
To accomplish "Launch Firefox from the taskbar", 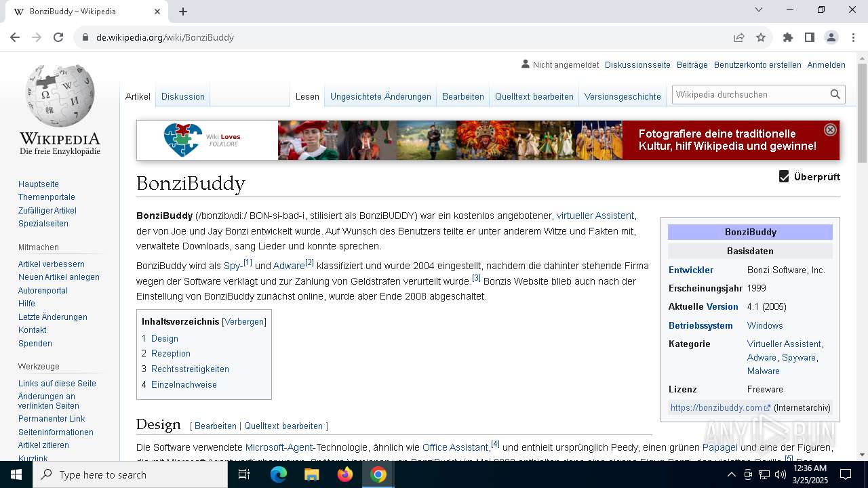I will (345, 474).
